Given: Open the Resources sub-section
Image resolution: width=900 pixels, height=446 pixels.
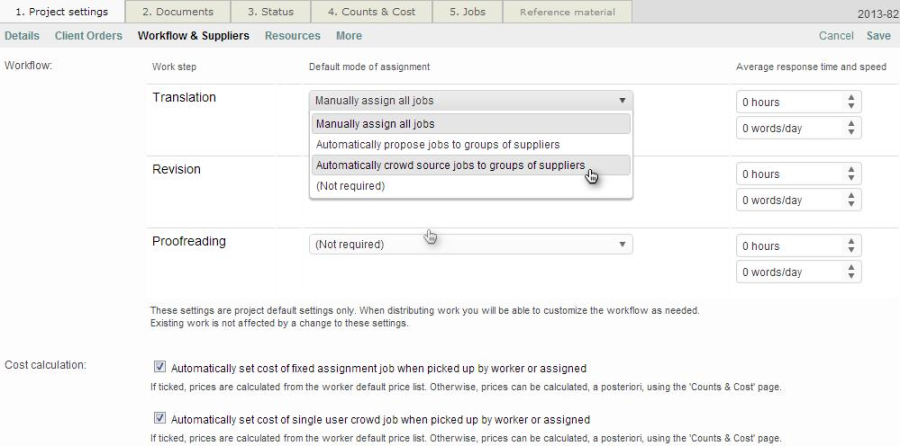Looking at the screenshot, I should coord(292,36).
